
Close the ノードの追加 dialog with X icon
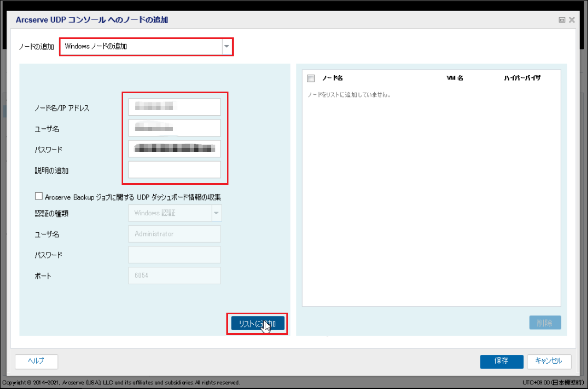click(x=572, y=20)
